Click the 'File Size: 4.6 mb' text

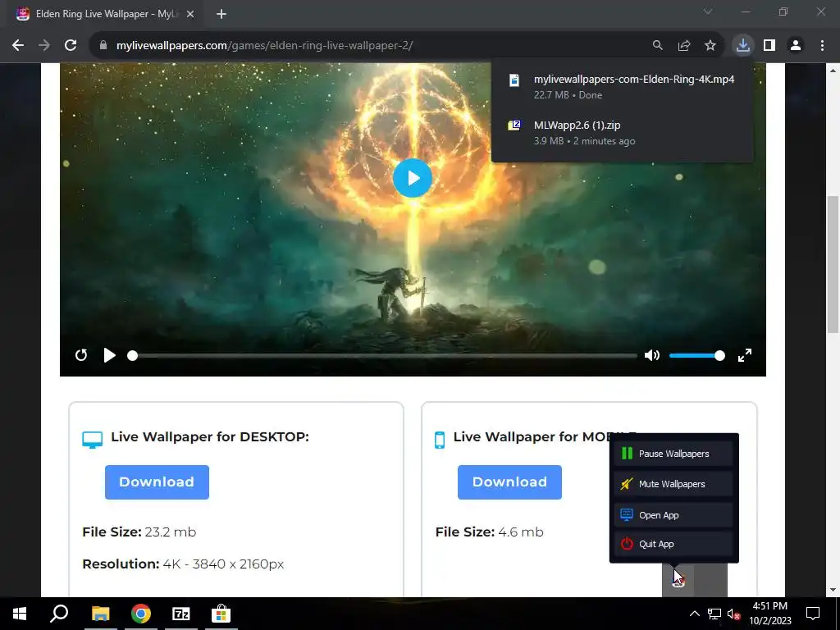coord(490,532)
